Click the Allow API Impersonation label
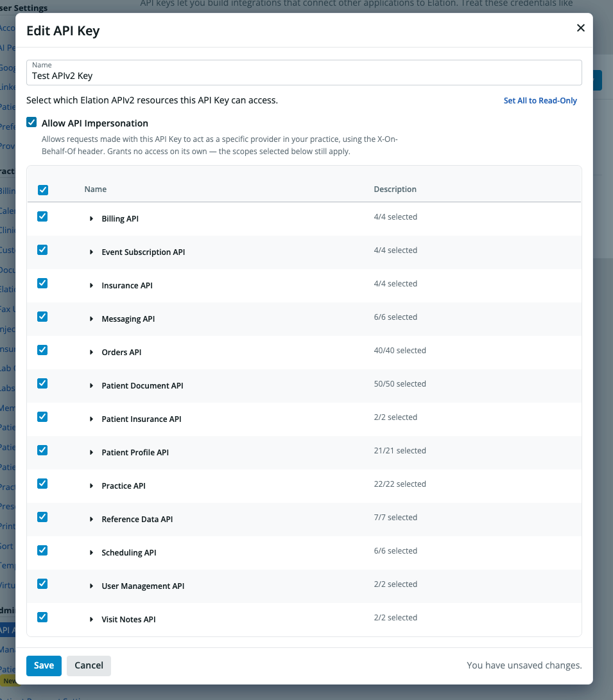613x700 pixels. coord(94,123)
